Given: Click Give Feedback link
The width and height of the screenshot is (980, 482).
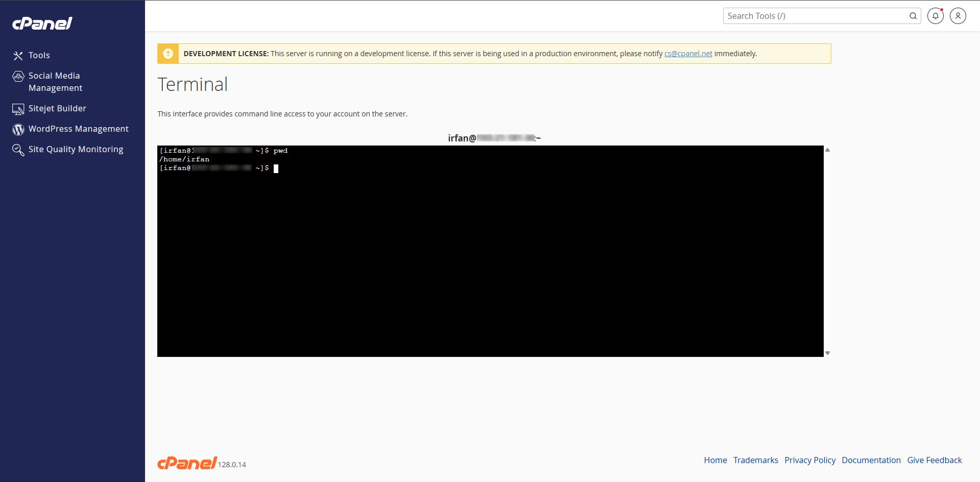Looking at the screenshot, I should [935, 460].
